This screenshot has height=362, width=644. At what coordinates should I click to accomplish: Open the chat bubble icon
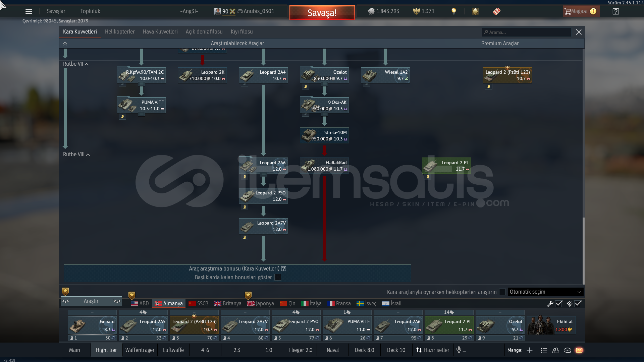[568, 350]
